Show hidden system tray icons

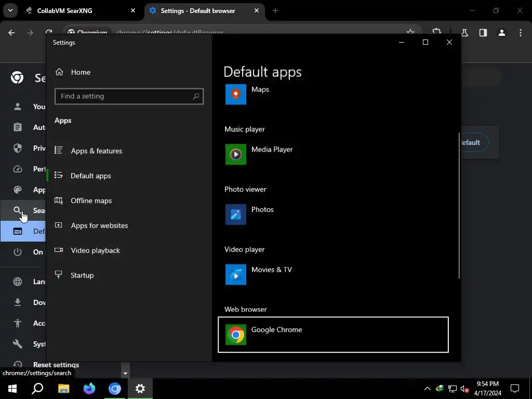coord(428,389)
